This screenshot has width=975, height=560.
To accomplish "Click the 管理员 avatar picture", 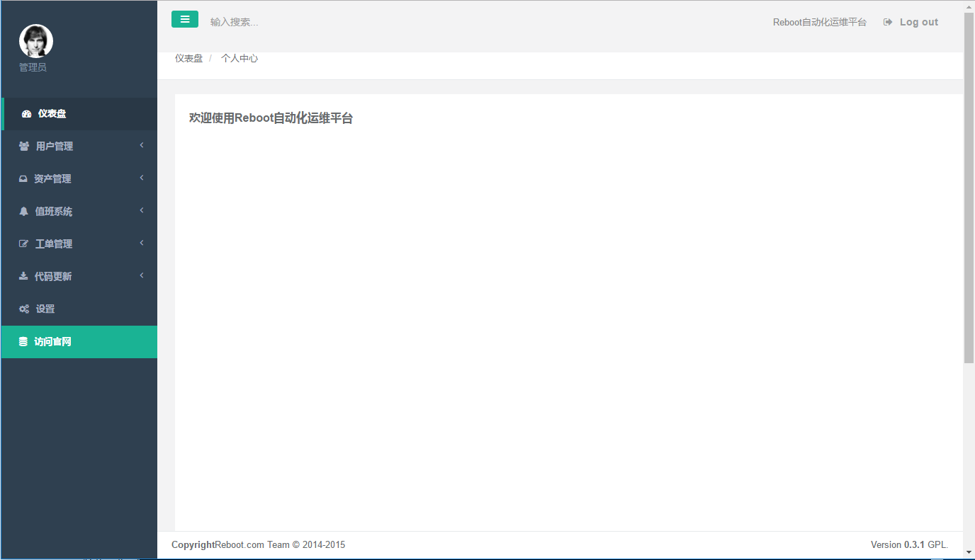I will (35, 41).
